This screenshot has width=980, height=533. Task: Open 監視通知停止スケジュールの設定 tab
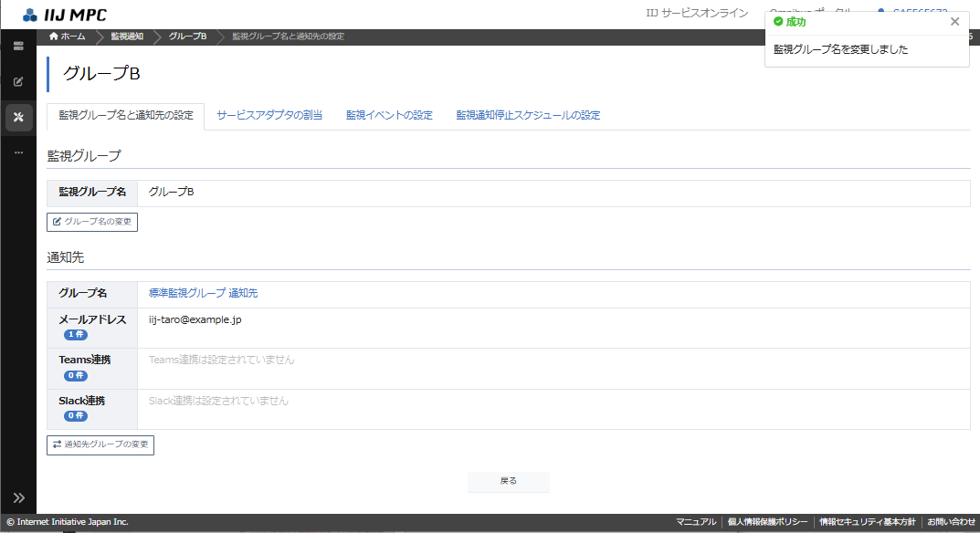pos(528,116)
